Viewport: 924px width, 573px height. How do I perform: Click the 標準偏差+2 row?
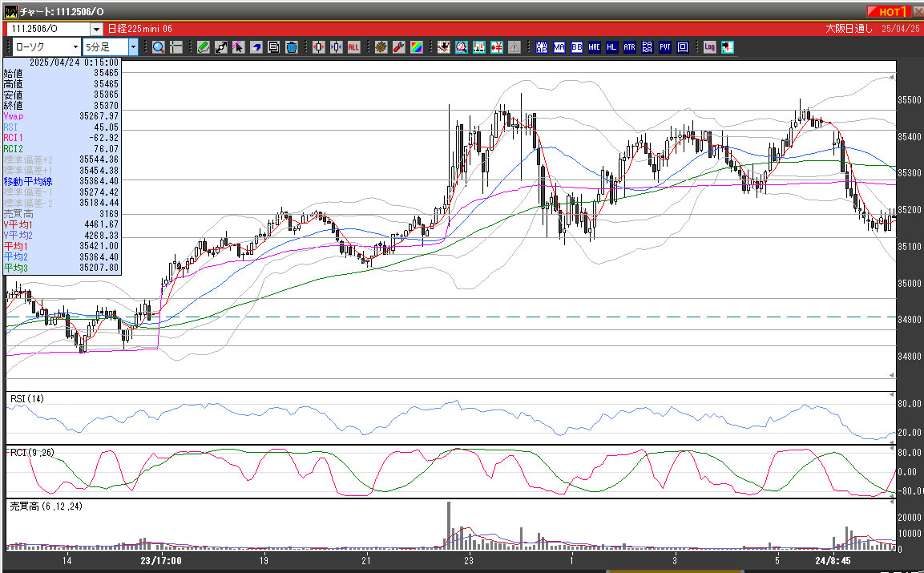(x=61, y=159)
